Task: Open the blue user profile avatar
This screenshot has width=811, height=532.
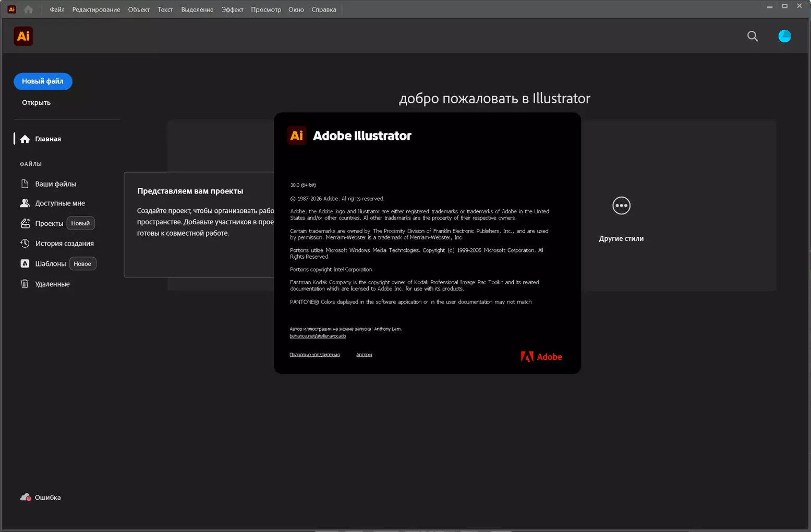Action: coord(784,36)
